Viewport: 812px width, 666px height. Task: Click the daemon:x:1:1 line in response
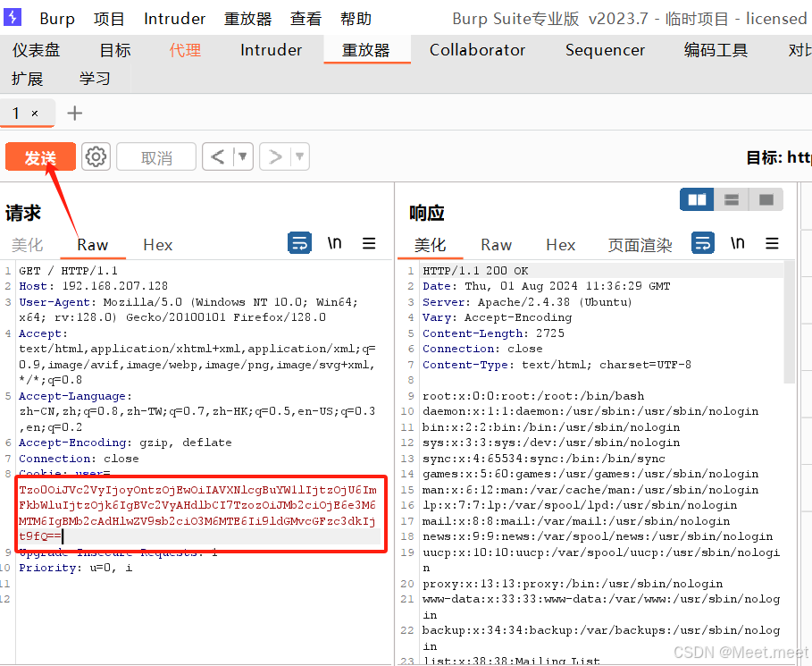click(590, 411)
